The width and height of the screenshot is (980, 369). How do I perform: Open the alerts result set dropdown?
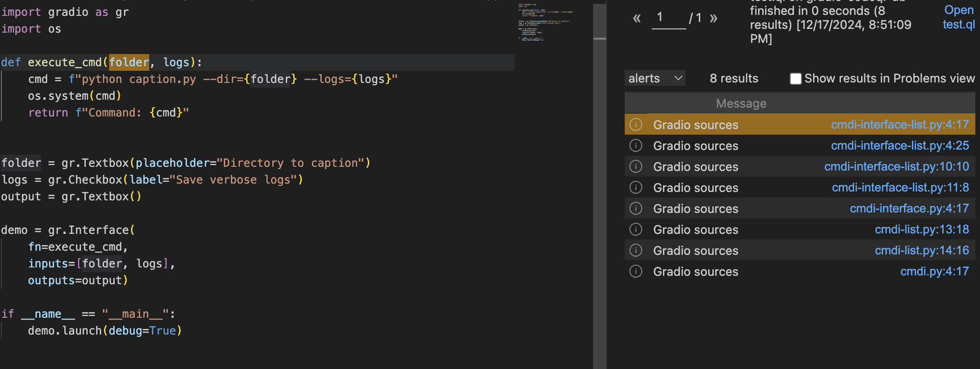point(655,78)
